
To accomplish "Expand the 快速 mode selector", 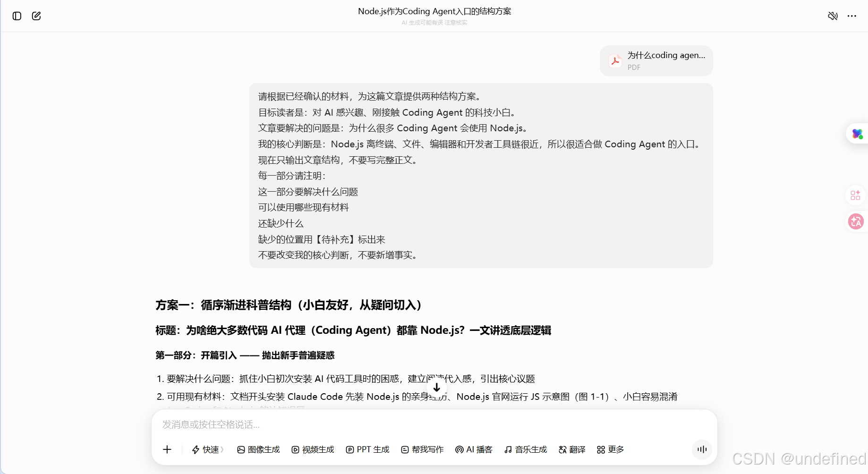I will point(208,449).
